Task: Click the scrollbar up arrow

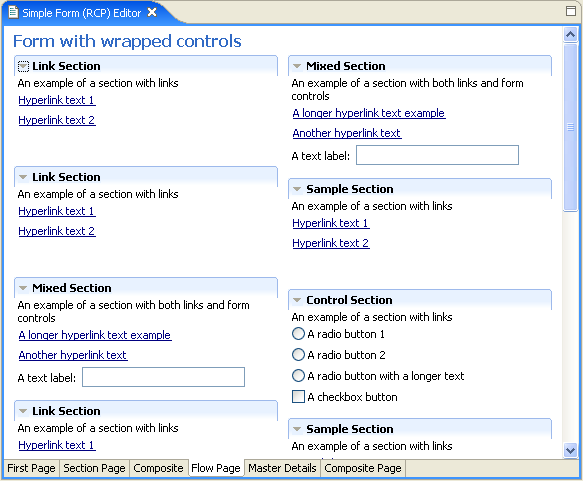Action: tap(570, 35)
